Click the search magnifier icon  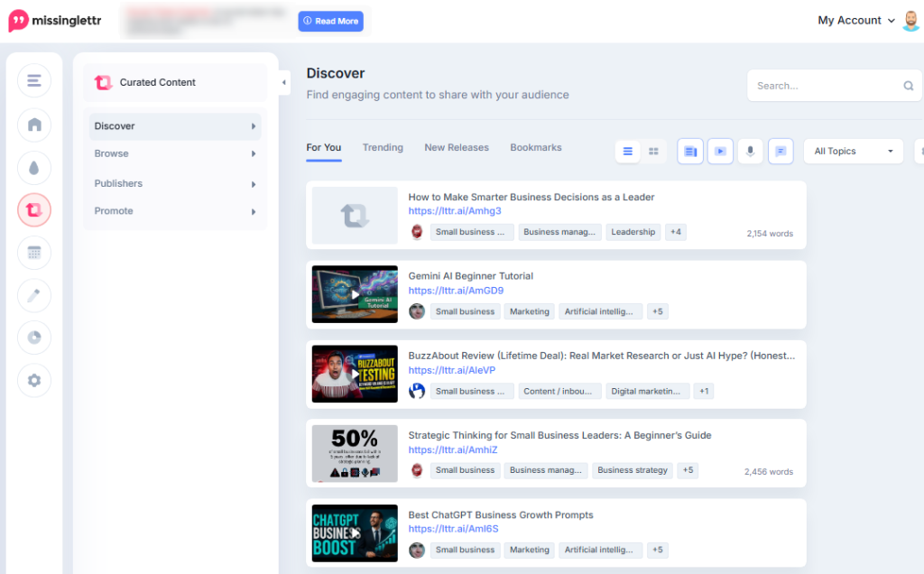click(x=908, y=86)
